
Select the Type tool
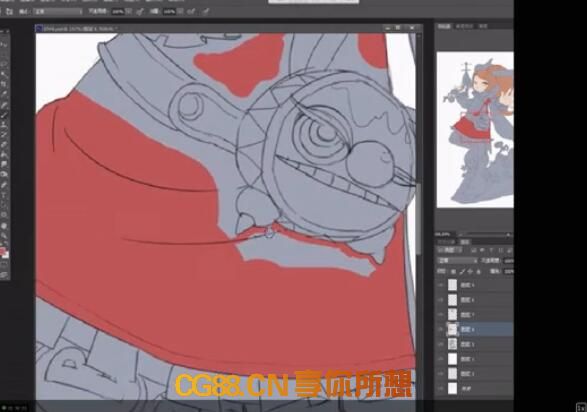coord(4,195)
